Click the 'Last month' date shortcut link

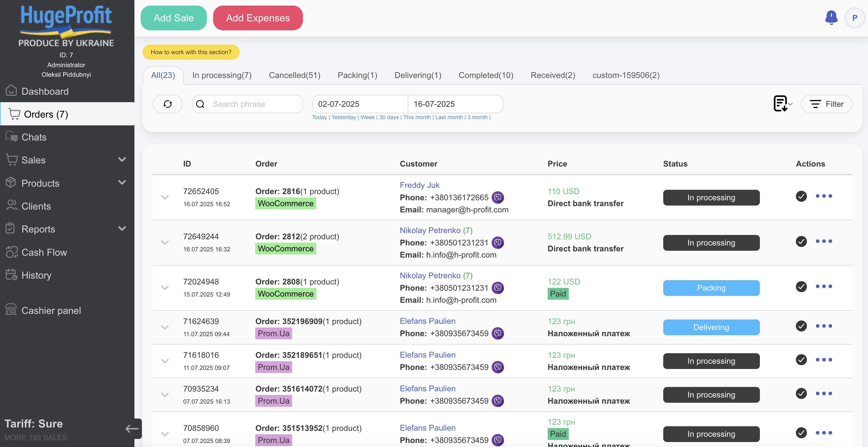[449, 117]
